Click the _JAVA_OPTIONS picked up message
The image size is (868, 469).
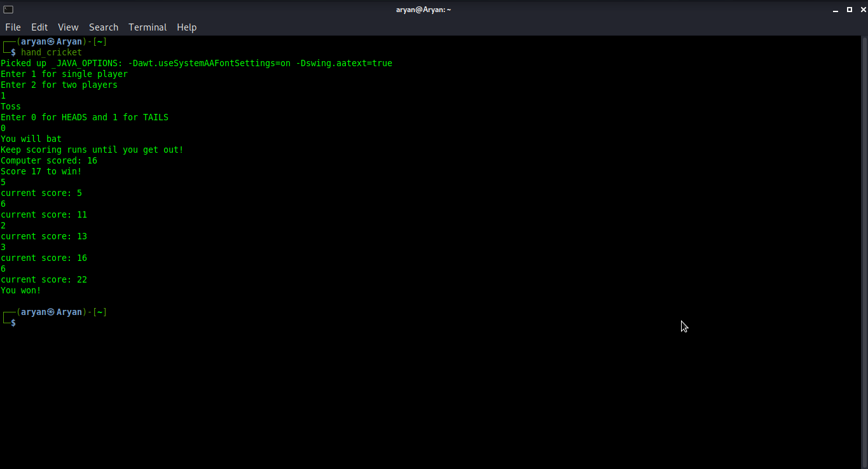tap(195, 63)
